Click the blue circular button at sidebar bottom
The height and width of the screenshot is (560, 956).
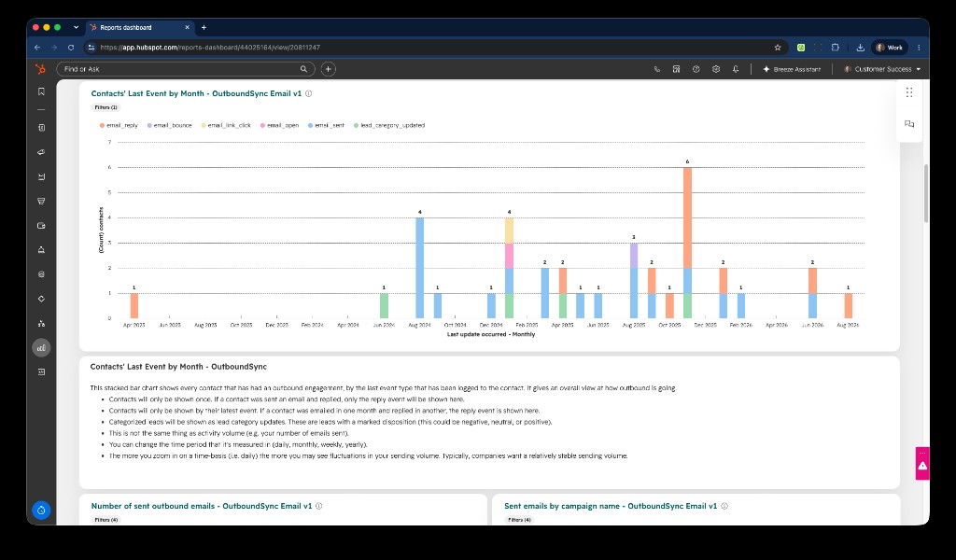41,510
